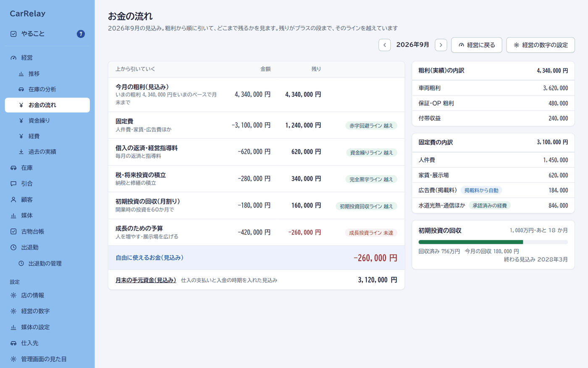This screenshot has height=368, width=588.
Task: Click the 経営に戻る button
Action: 476,45
